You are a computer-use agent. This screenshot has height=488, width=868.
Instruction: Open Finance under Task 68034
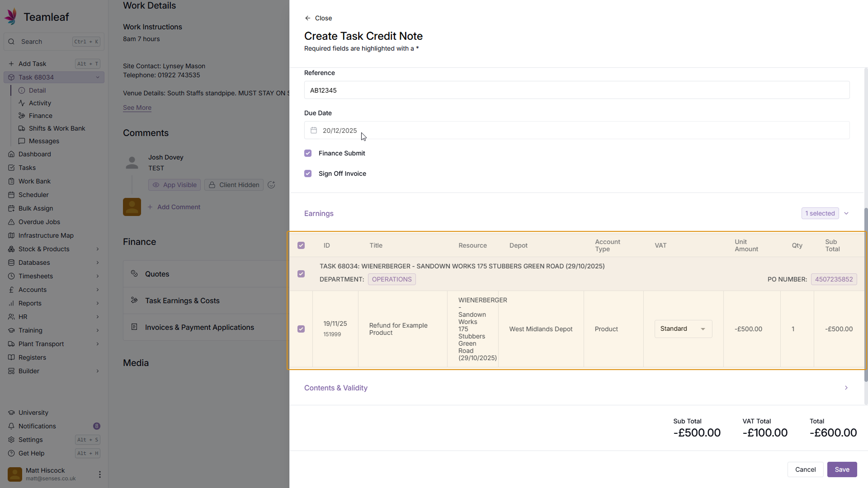[41, 116]
